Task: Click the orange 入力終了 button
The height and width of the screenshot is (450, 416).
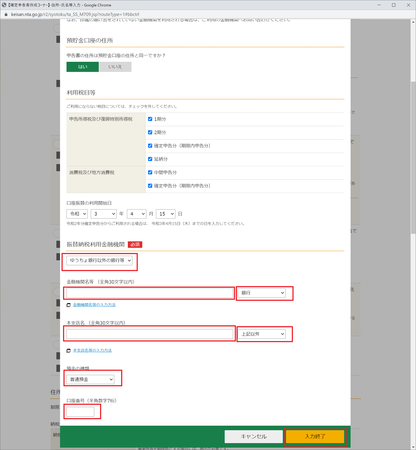Action: 315,436
